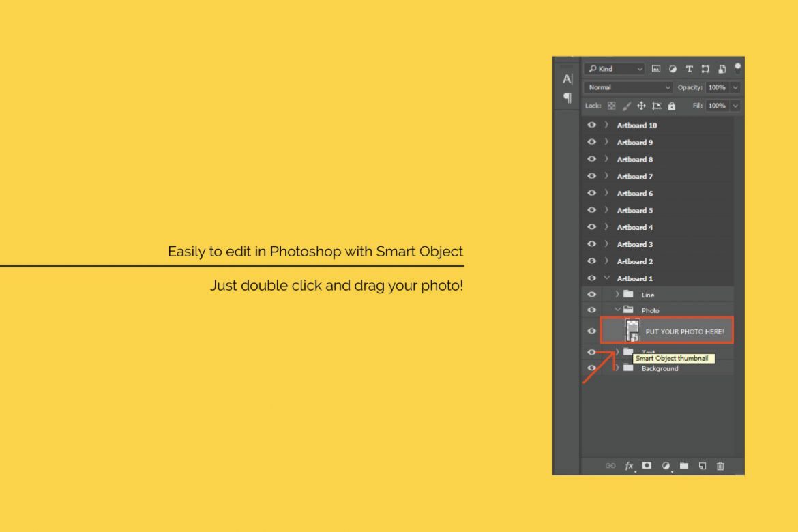Open the Opacity dropdown arrow
This screenshot has width=798, height=532.
(x=735, y=87)
